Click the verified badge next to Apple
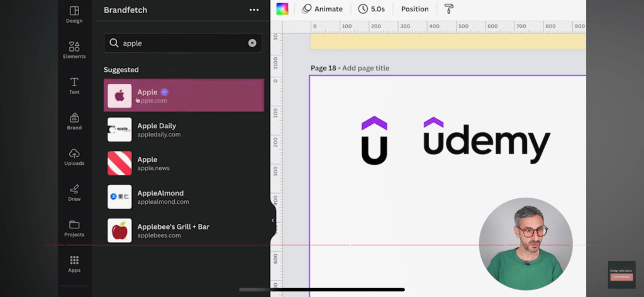 [x=164, y=92]
